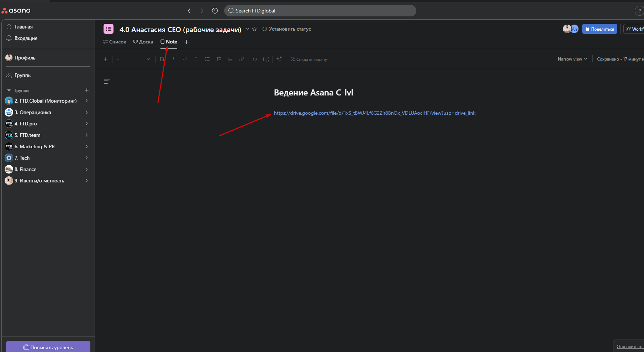
Task: Insert a numbered list
Action: 219,59
